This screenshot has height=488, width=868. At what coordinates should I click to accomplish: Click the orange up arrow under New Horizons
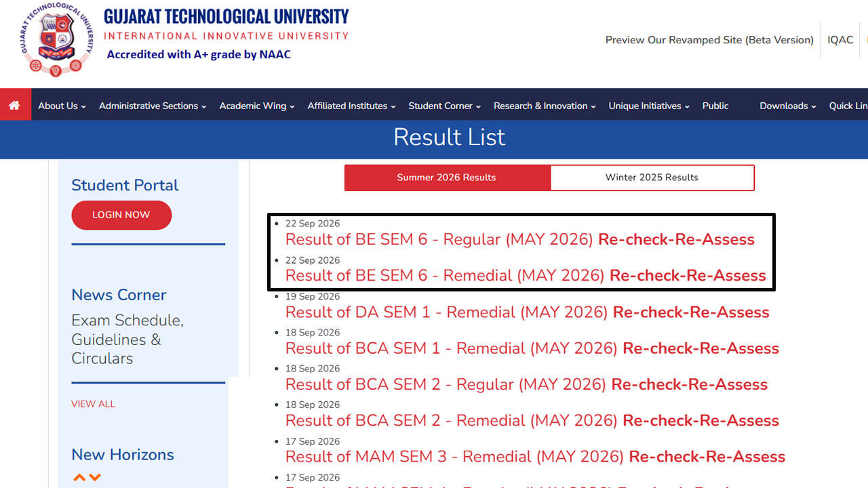click(79, 477)
